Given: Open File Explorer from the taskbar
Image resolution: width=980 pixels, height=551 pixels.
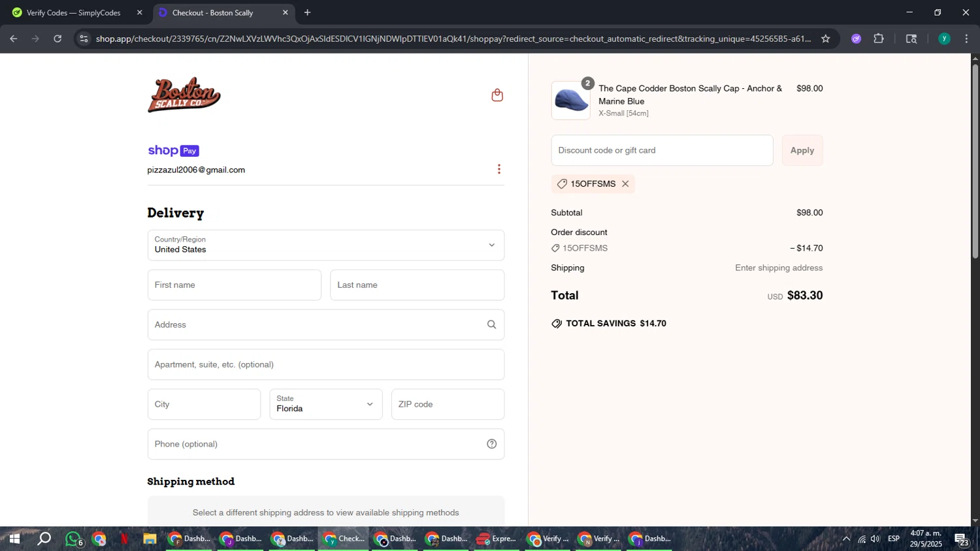Looking at the screenshot, I should [x=150, y=539].
